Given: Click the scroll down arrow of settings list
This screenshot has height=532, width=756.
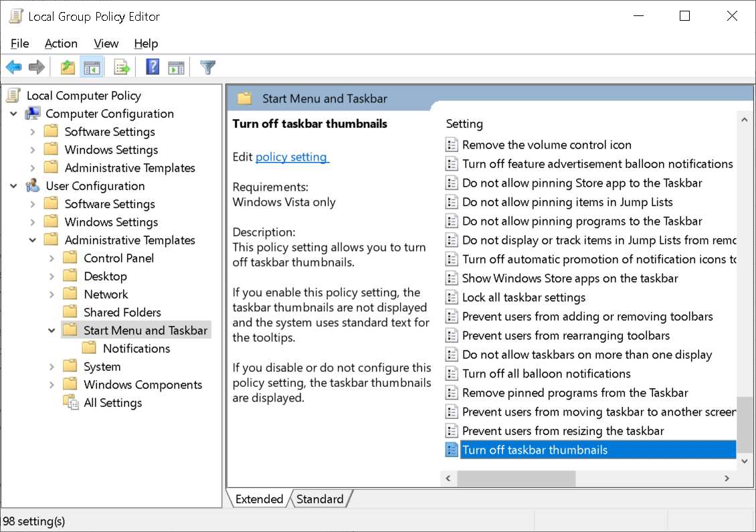Looking at the screenshot, I should (x=745, y=461).
